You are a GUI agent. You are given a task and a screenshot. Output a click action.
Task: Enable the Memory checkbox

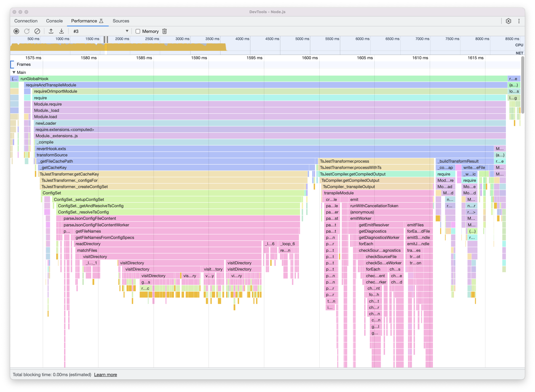tap(138, 31)
